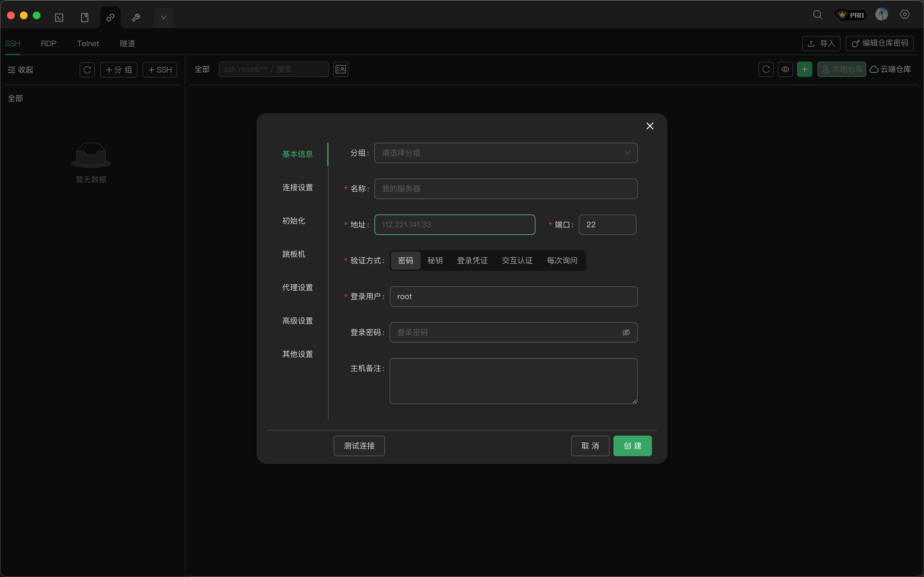Click the contact card icon beside search
This screenshot has width=924, height=577.
coord(340,70)
